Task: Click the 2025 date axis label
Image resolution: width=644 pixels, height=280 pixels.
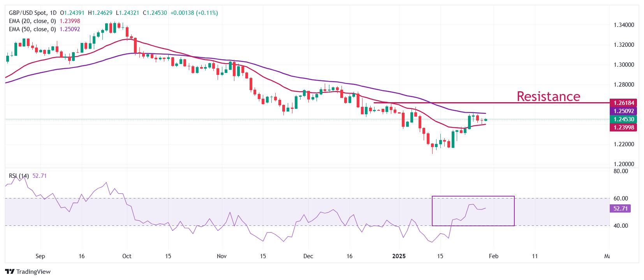Action: (399, 256)
